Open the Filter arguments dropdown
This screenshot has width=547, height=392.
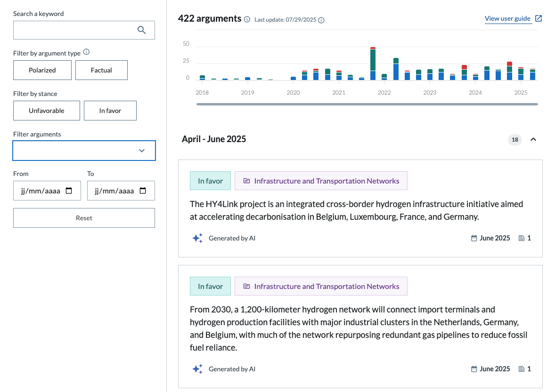pyautogui.click(x=84, y=151)
